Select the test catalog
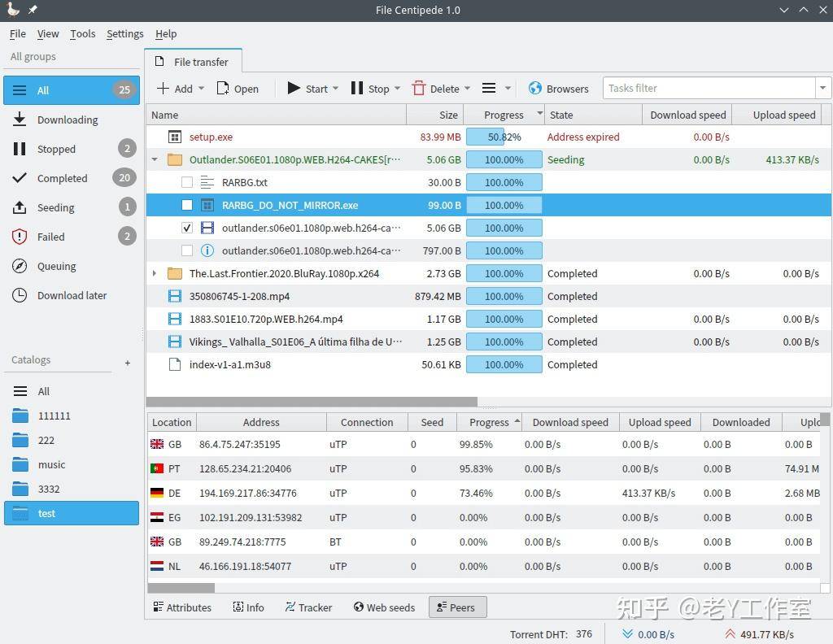833x644 pixels. [x=72, y=513]
